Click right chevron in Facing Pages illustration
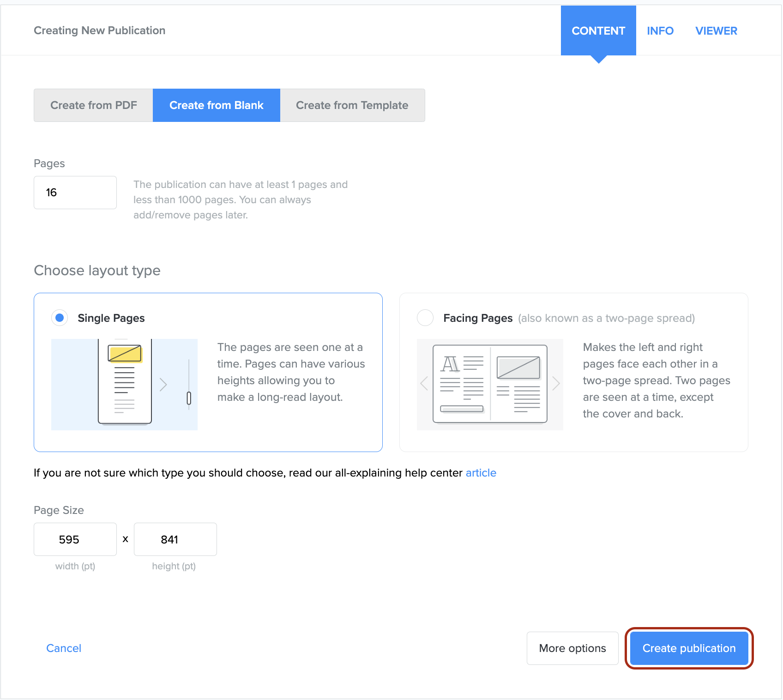 point(556,383)
